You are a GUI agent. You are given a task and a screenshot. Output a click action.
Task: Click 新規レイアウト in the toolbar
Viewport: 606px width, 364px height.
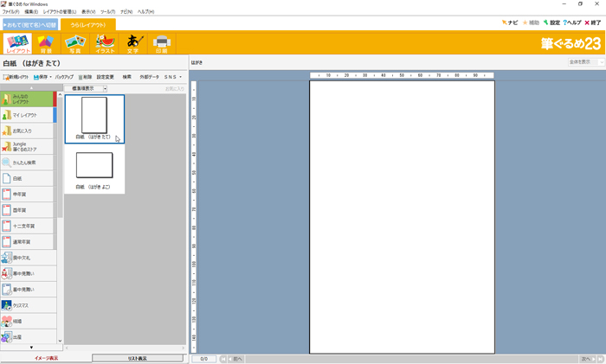click(x=16, y=77)
